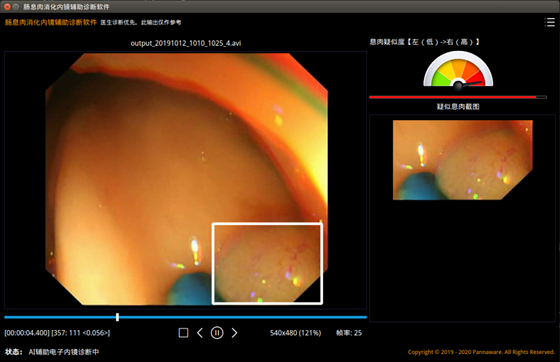The image size is (560, 362).
Task: Click the gray minimize window button
Action: 16,7
